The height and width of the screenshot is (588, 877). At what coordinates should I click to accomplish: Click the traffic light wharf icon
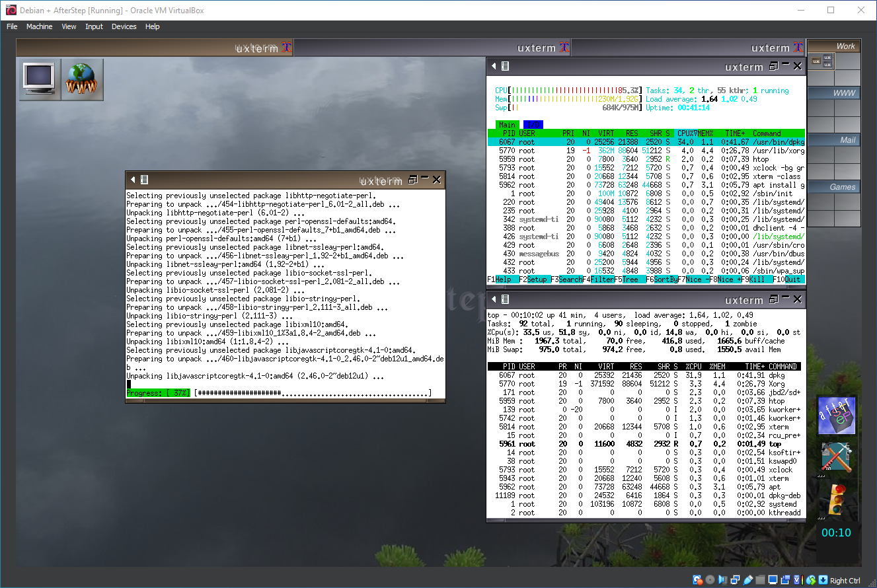pyautogui.click(x=836, y=498)
